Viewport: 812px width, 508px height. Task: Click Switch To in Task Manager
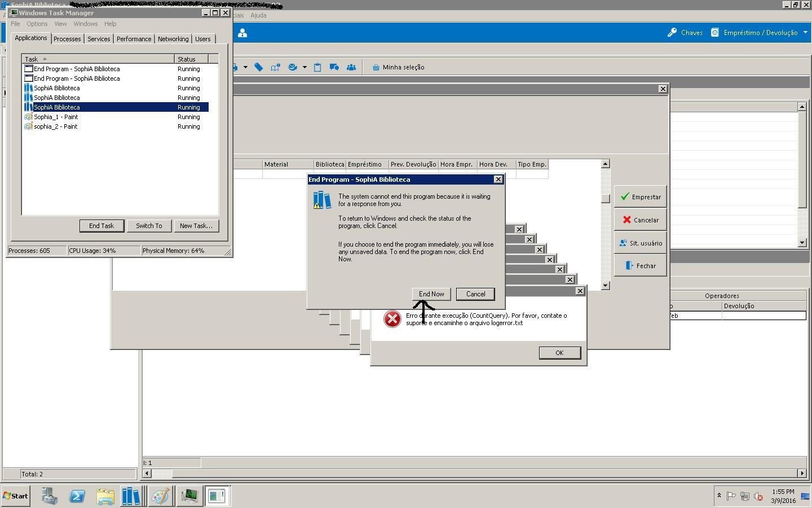[x=149, y=226]
